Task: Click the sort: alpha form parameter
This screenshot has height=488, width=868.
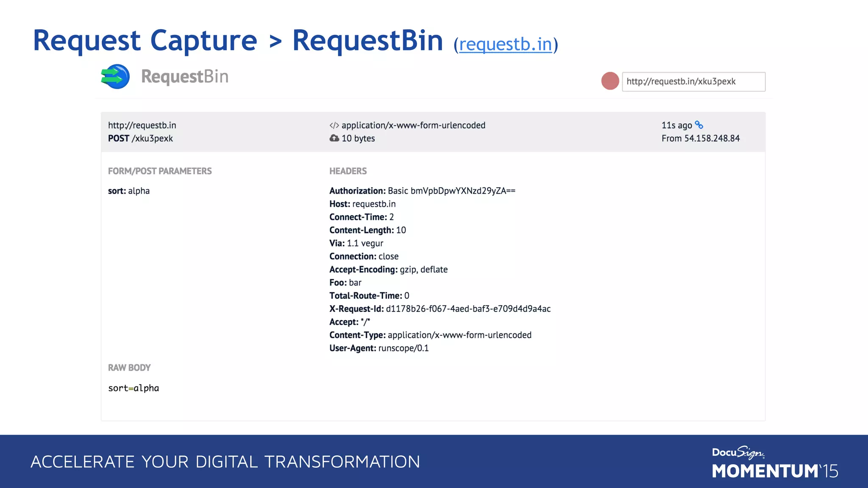Action: 129,191
